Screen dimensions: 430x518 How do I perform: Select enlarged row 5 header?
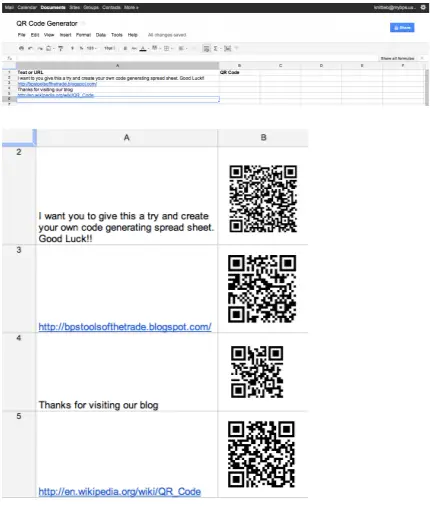click(19, 455)
